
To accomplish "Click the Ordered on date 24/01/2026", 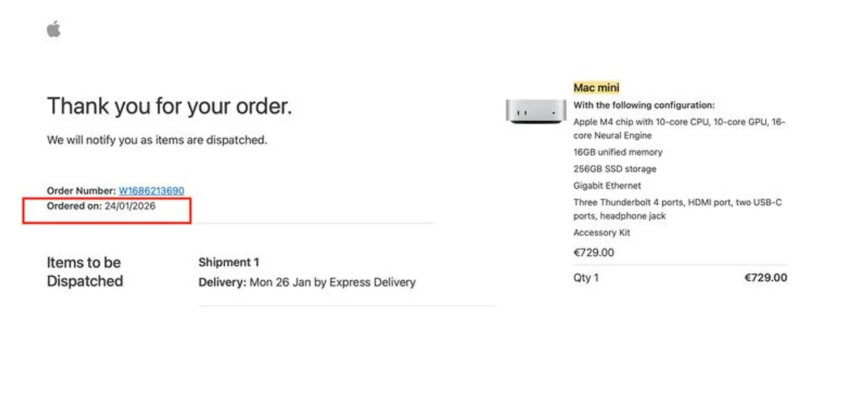I will pos(129,206).
